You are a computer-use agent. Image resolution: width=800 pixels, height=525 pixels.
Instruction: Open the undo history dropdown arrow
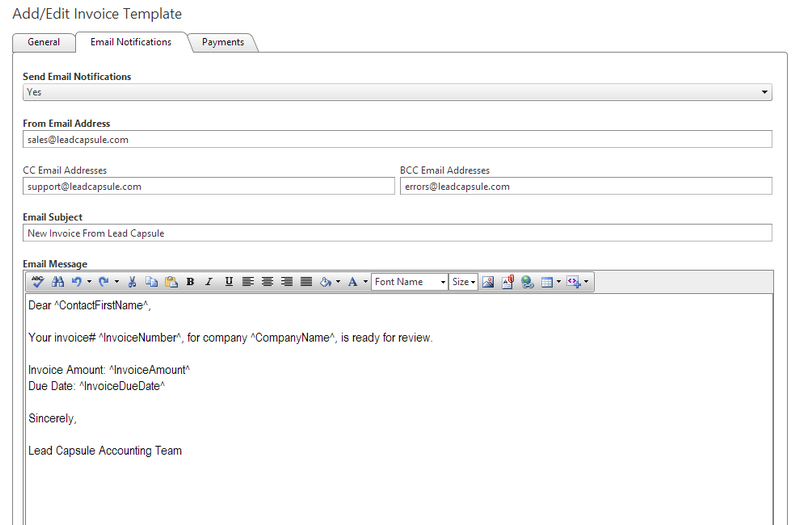click(x=89, y=282)
